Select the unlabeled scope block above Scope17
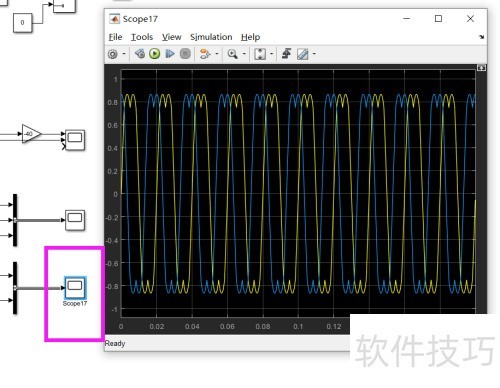Screen dimensions: 500x388 tap(75, 220)
